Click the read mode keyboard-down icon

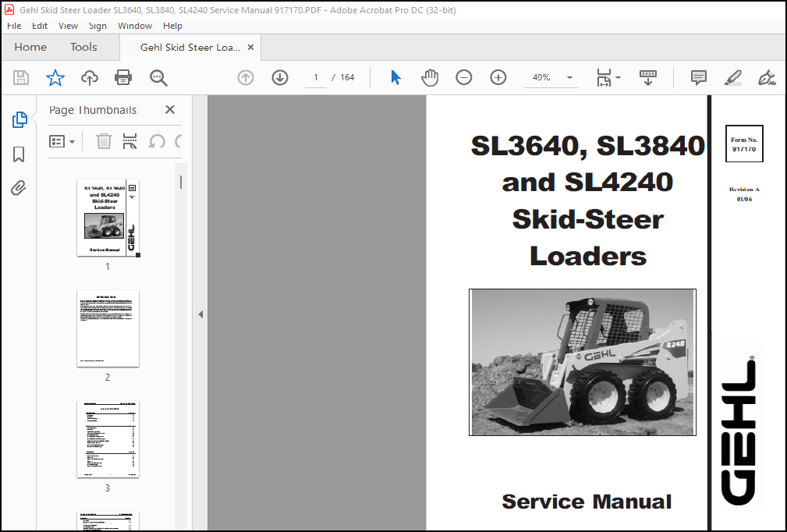point(647,78)
